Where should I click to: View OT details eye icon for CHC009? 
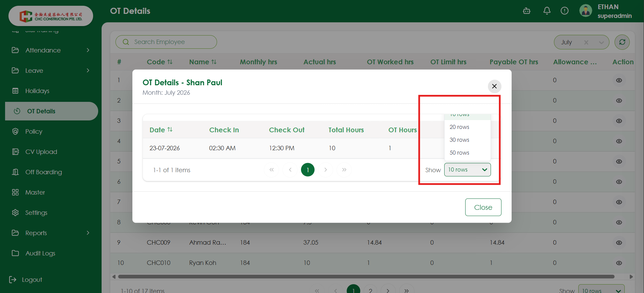click(x=619, y=243)
